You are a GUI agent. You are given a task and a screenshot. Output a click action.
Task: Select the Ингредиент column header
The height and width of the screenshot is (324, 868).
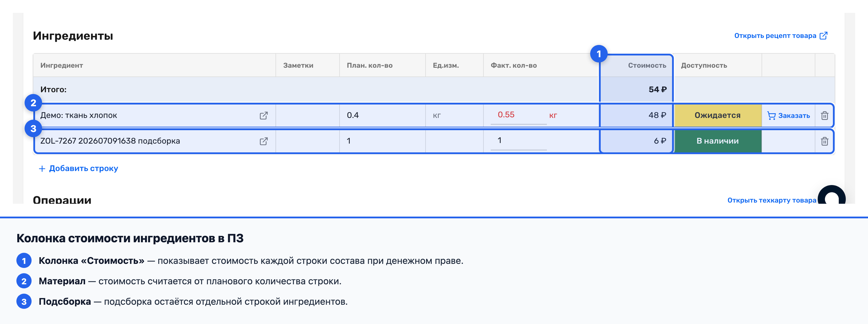(x=62, y=65)
